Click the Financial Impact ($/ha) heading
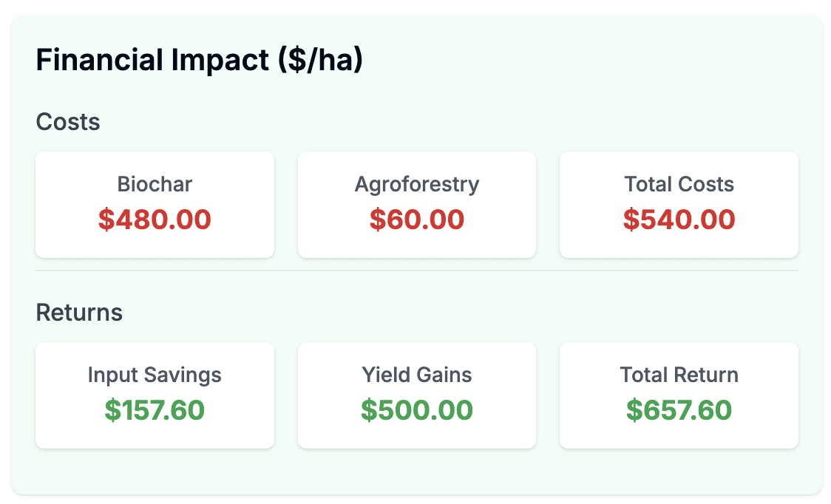831x504 pixels. click(200, 59)
